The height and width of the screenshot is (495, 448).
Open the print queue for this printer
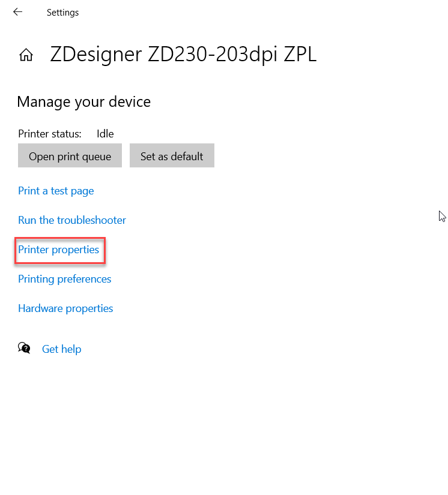pos(70,155)
